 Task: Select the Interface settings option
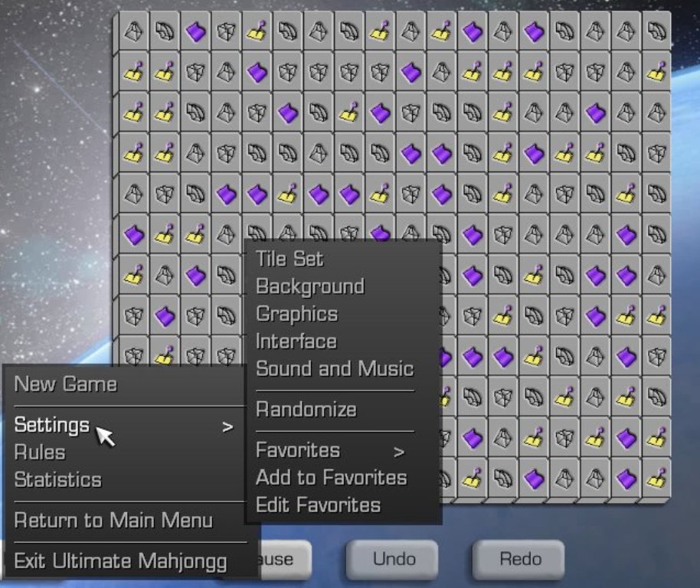(296, 341)
